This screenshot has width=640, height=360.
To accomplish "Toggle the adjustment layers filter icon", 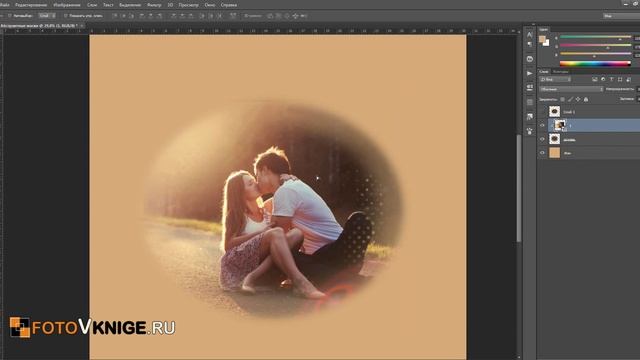I will click(x=603, y=79).
